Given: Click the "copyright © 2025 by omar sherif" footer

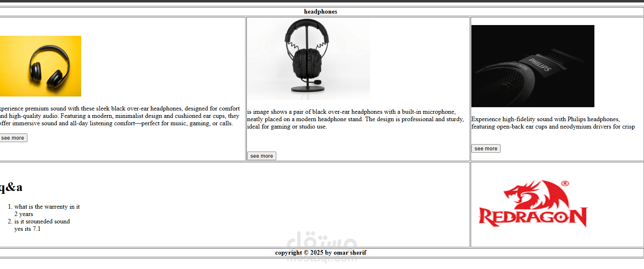Looking at the screenshot, I should tap(321, 253).
